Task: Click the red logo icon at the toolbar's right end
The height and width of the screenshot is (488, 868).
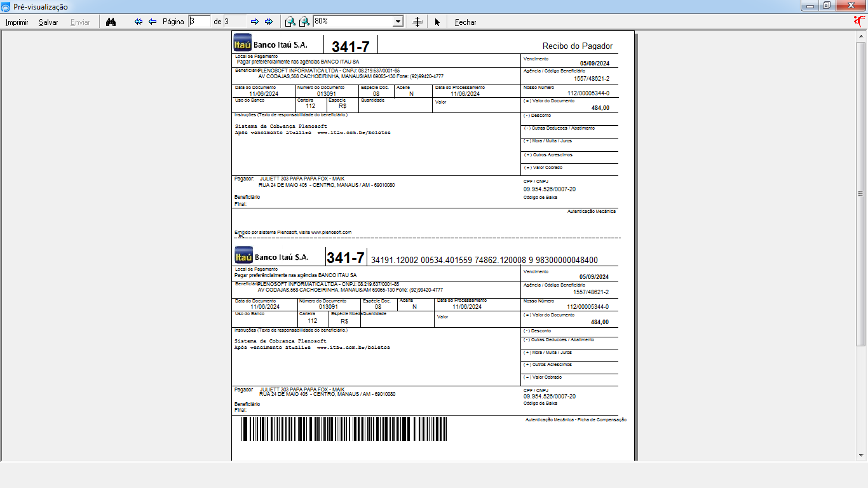Action: 860,21
